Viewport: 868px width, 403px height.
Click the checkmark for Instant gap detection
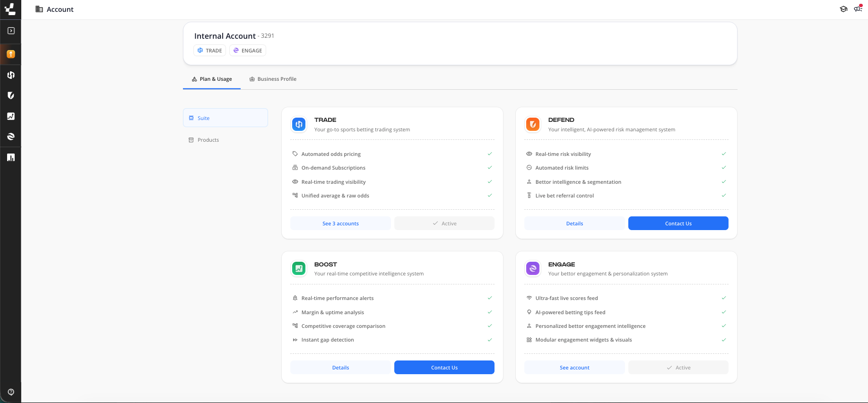pos(490,340)
